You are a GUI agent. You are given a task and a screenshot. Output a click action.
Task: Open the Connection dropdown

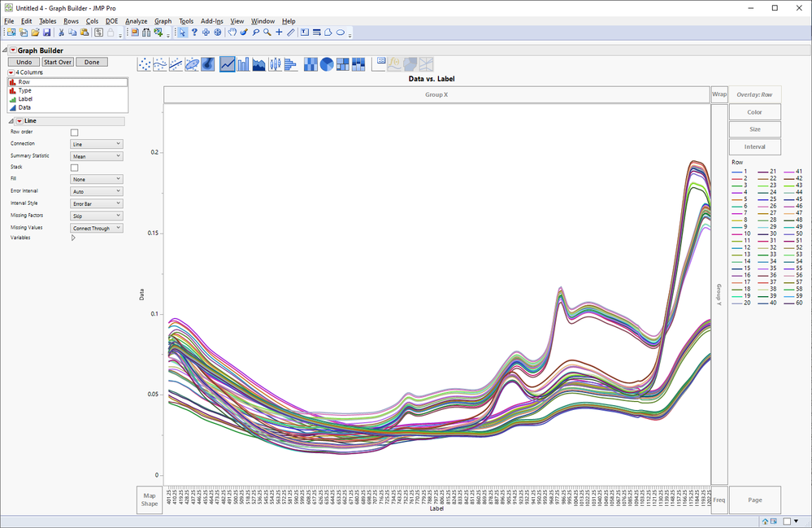pyautogui.click(x=97, y=144)
